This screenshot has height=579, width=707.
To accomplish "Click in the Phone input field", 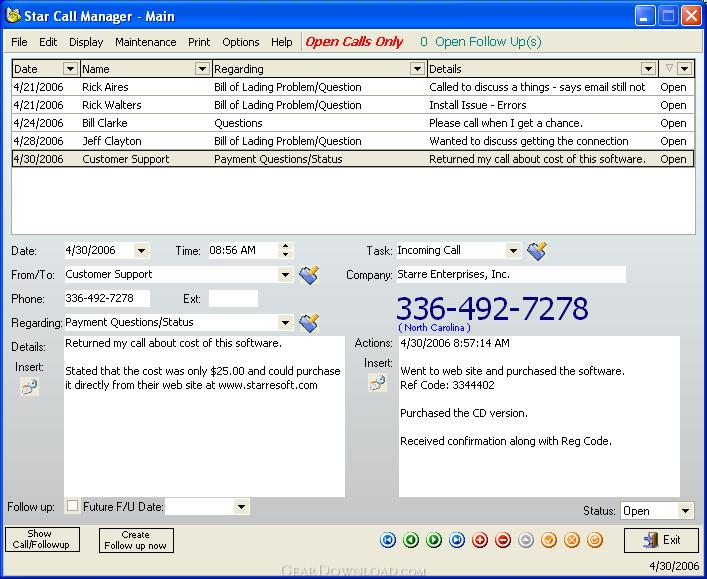I will (x=107, y=299).
